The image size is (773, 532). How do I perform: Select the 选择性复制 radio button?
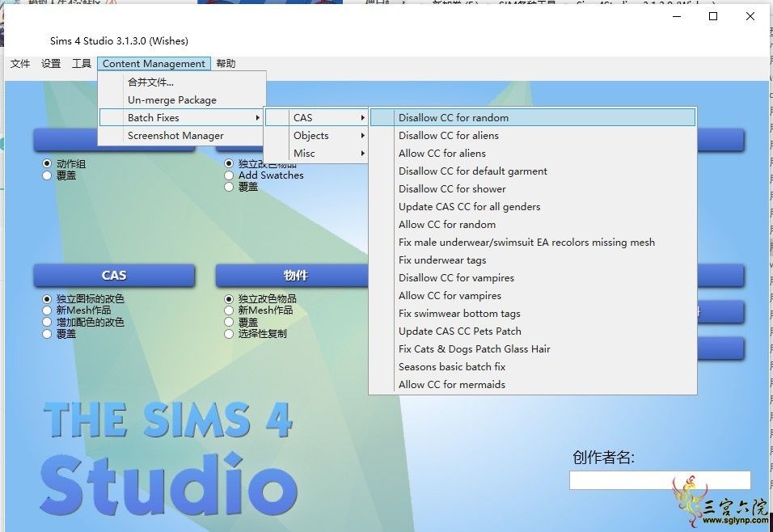tap(229, 334)
